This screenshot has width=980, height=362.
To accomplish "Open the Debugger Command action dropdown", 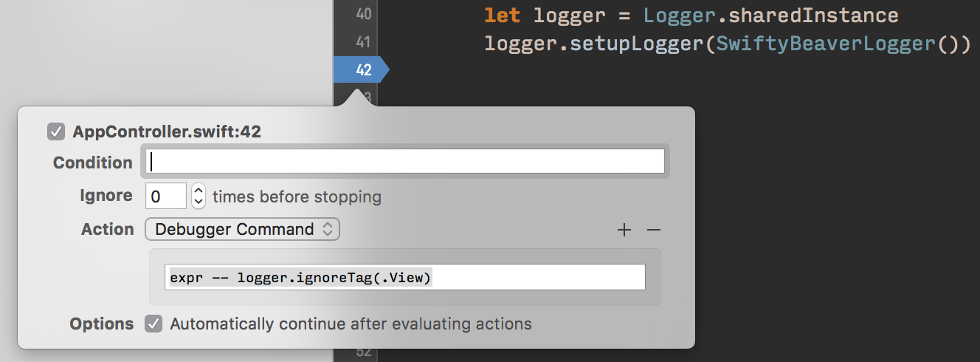I will 243,230.
